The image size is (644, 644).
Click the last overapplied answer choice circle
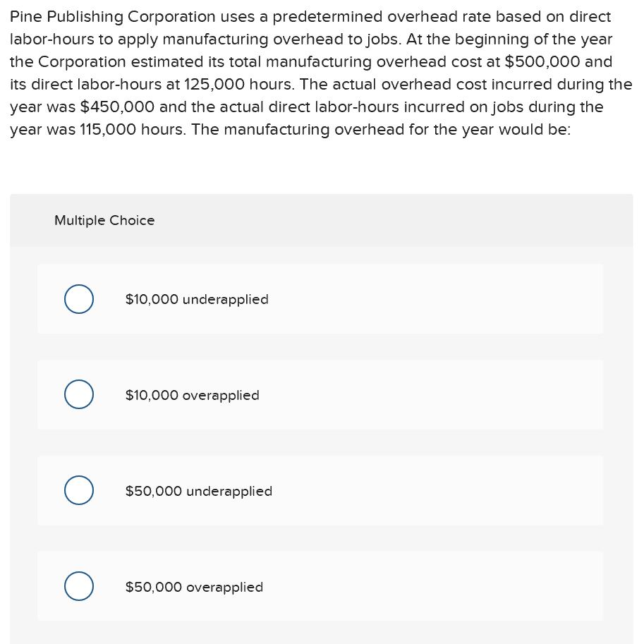(x=78, y=586)
